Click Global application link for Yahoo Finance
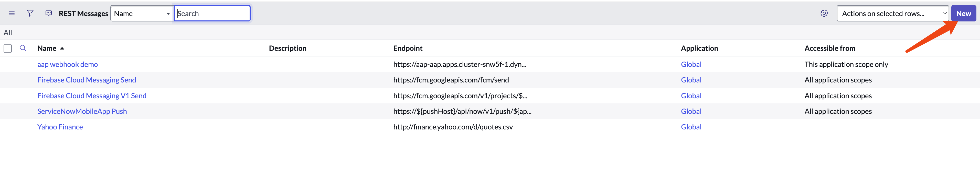Screen dimensions: 980x169 pos(691,127)
